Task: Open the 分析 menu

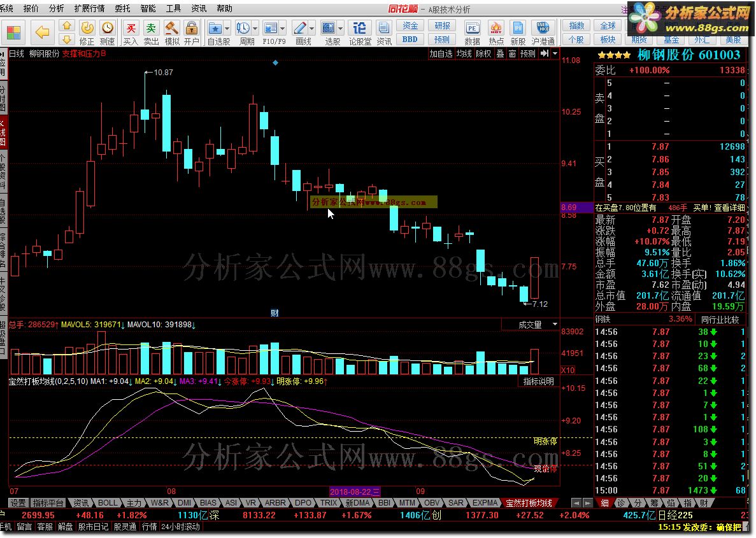Action: [56, 8]
